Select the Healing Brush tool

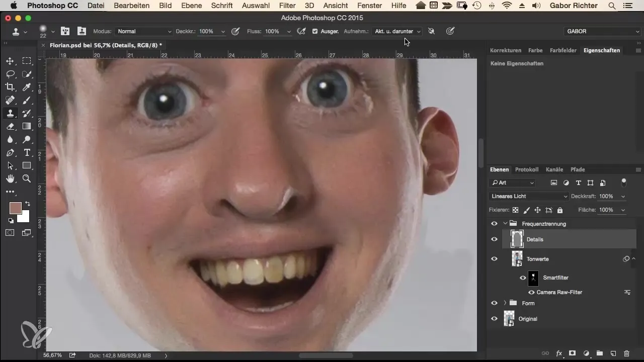(x=10, y=100)
